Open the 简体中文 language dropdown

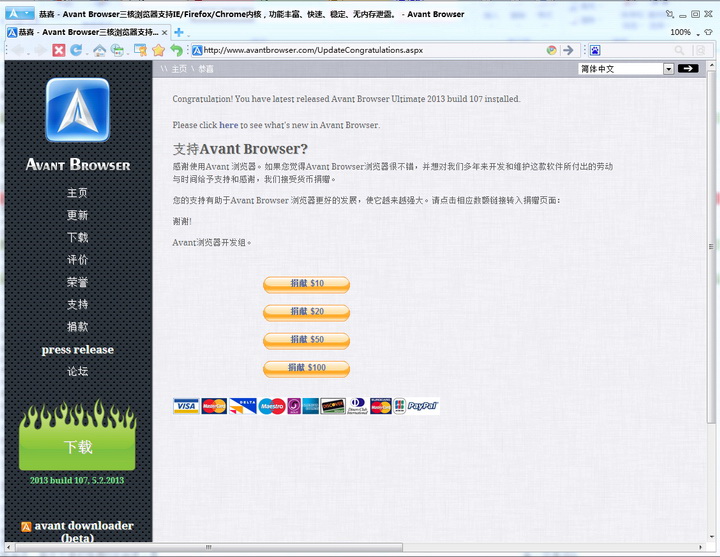coord(626,69)
